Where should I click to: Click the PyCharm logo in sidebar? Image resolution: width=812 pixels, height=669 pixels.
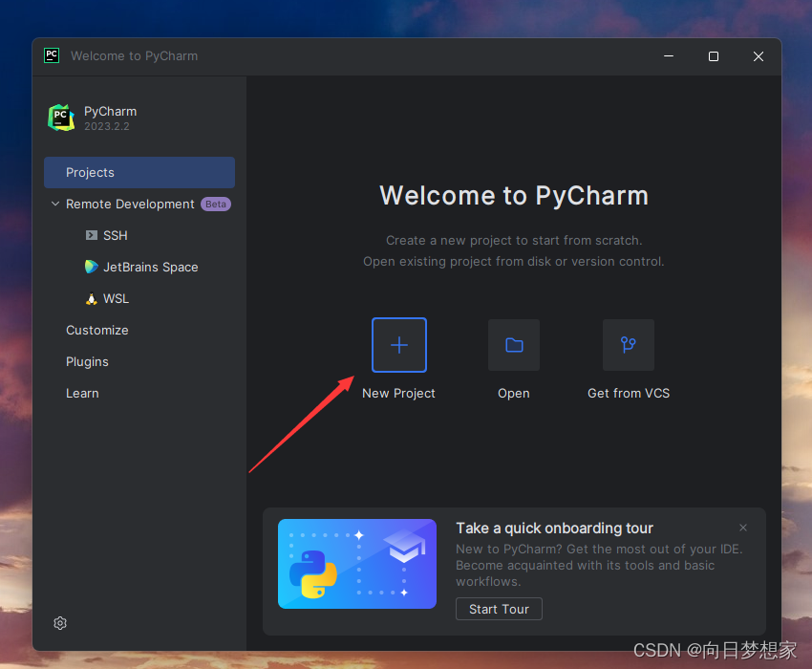(x=61, y=118)
